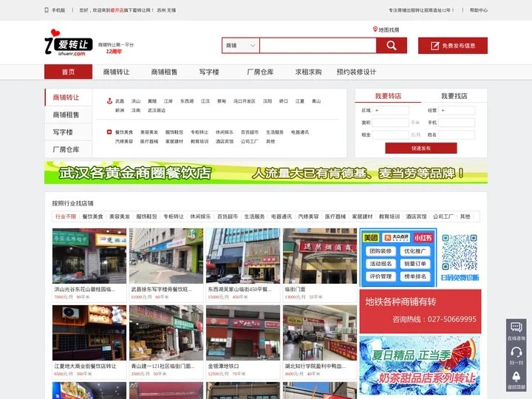Filter by 教育培训 in the industry bar

389,216
